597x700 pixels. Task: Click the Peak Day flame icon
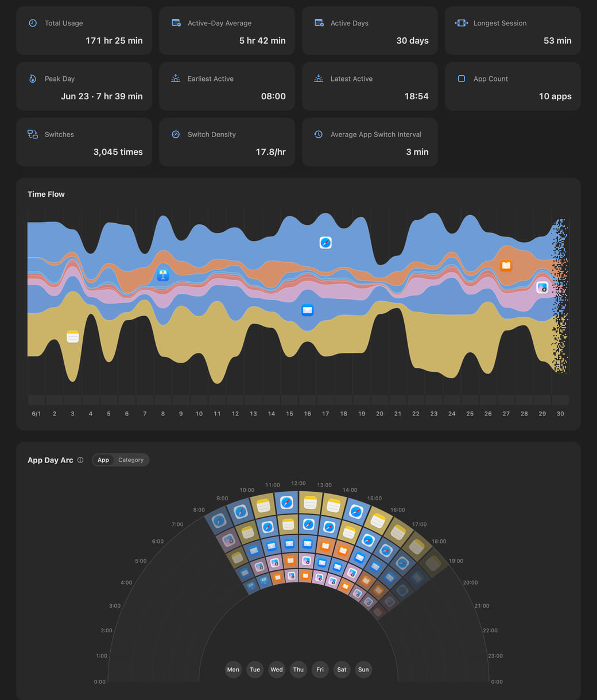pos(33,79)
